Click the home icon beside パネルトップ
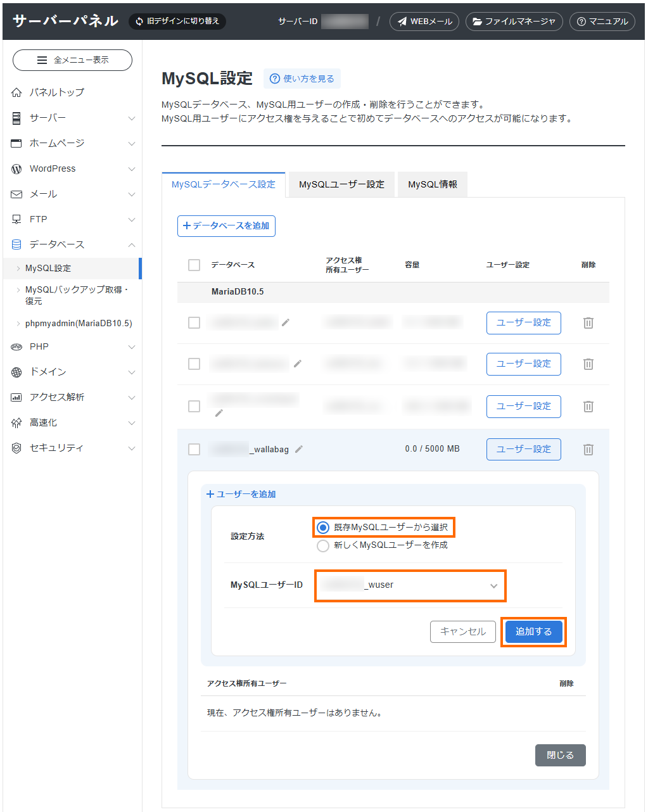Image resolution: width=648 pixels, height=812 pixels. pyautogui.click(x=16, y=92)
